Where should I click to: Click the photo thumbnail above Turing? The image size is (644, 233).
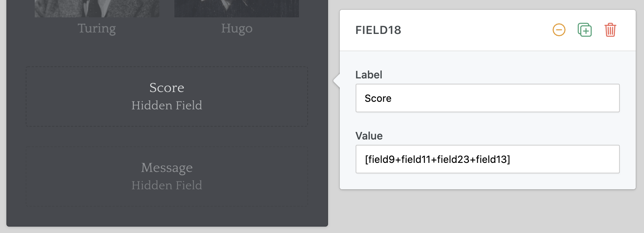97,8
